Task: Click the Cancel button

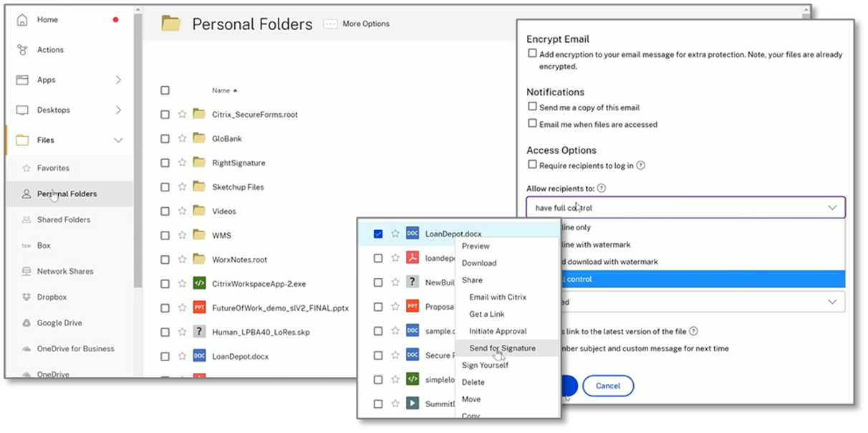Action: [608, 386]
